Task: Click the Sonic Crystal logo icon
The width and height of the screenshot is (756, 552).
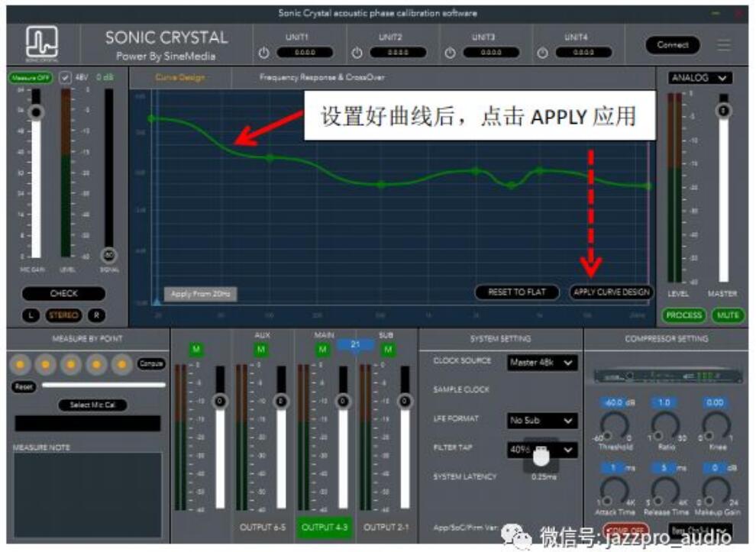Action: [42, 44]
